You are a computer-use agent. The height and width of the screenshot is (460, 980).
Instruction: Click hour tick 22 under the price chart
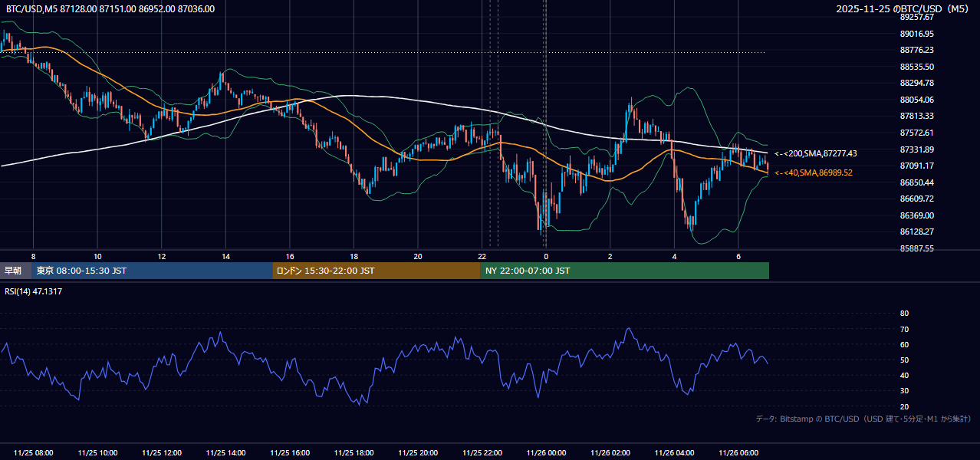pyautogui.click(x=482, y=256)
